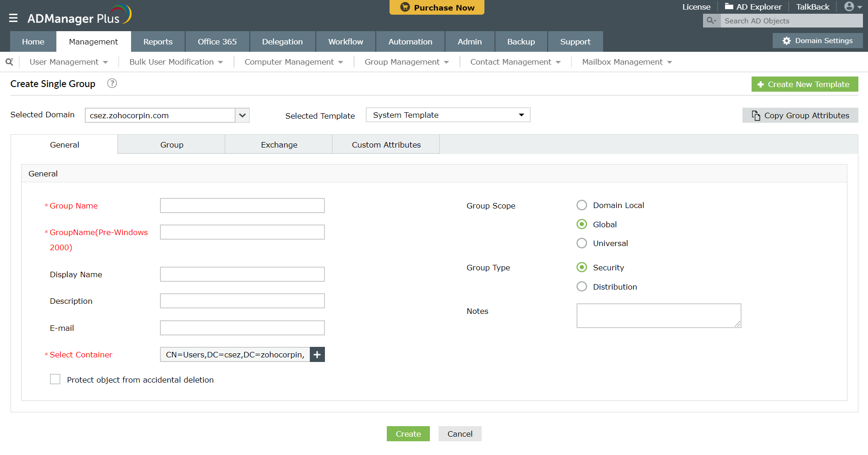Open the hamburger navigation menu
Viewport: 868px width, 455px height.
point(13,18)
